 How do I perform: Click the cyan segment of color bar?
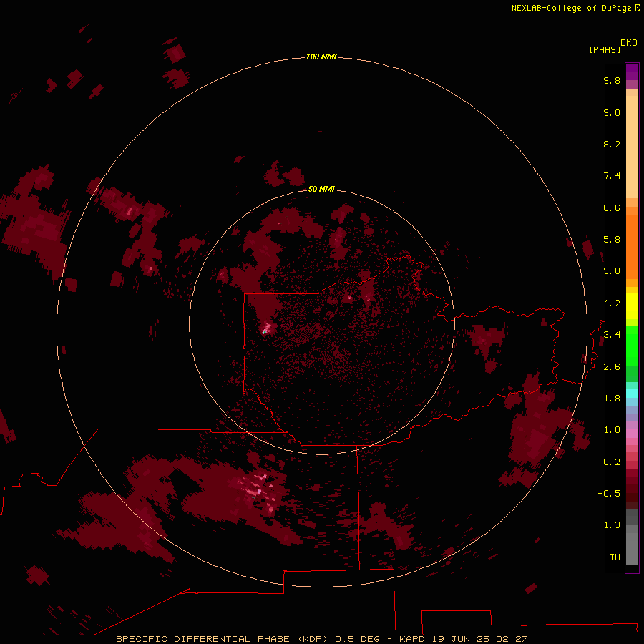tap(632, 394)
